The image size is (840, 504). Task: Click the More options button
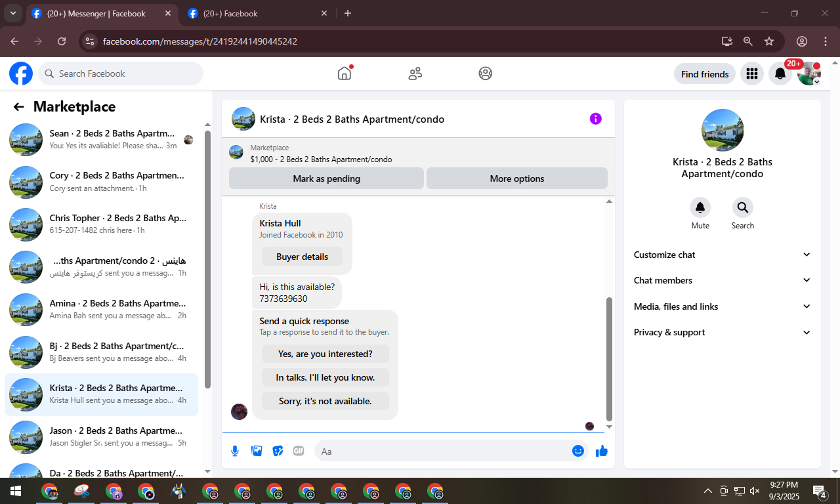(x=517, y=178)
